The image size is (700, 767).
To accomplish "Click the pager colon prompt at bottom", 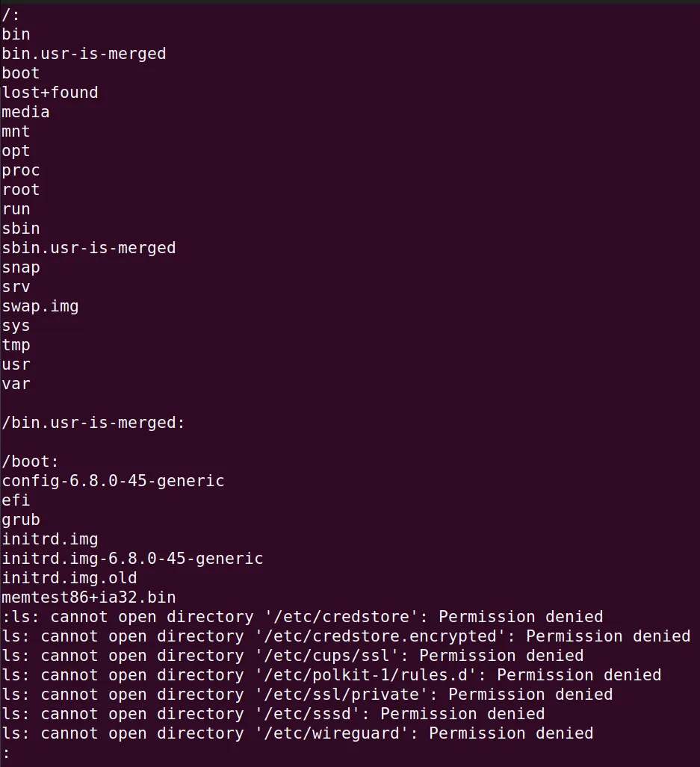I will coord(6,754).
